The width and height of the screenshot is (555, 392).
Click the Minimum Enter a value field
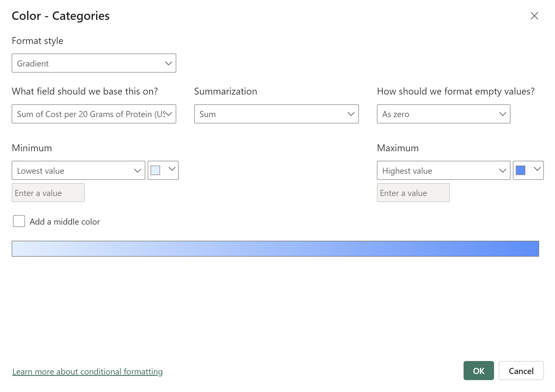coord(48,193)
